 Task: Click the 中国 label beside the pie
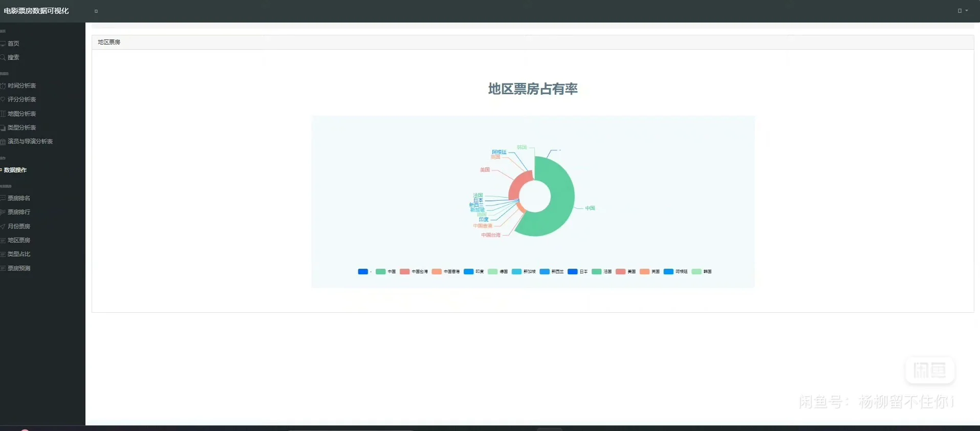[x=590, y=208]
